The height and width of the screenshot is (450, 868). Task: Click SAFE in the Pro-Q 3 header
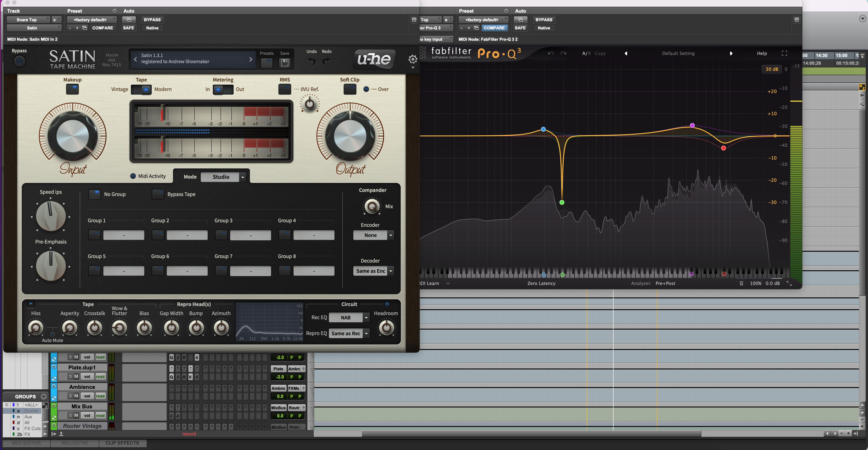pyautogui.click(x=520, y=28)
